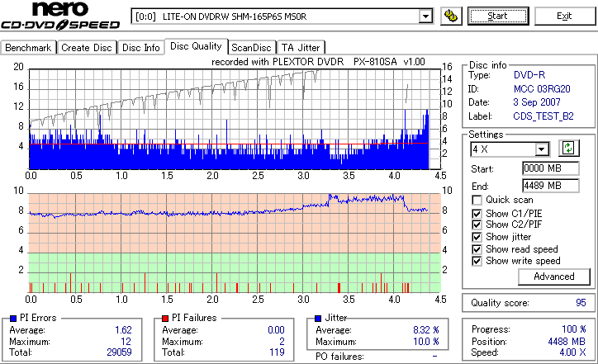Toggle Show read speed checkbox

(x=477, y=249)
